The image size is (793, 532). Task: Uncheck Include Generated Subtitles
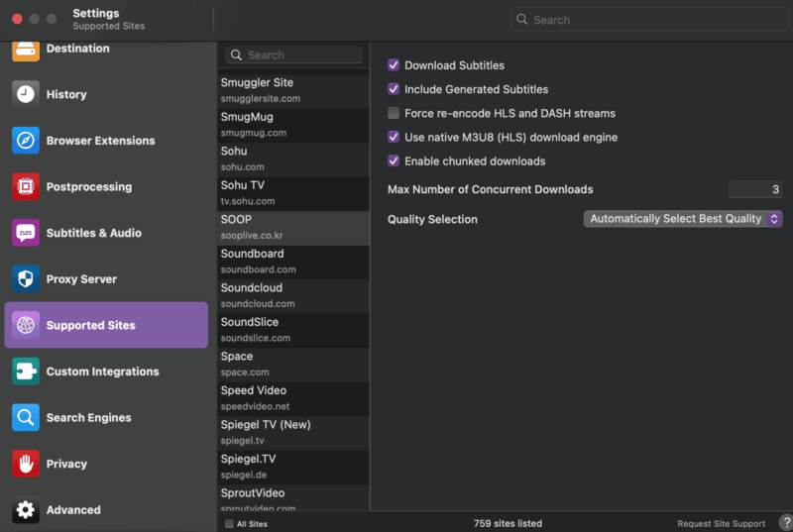393,89
